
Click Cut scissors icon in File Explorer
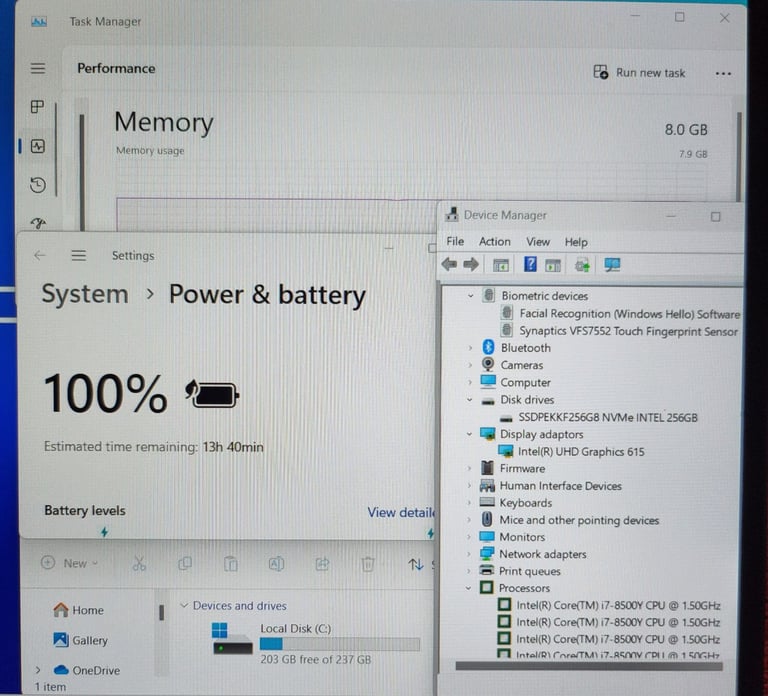(x=139, y=564)
